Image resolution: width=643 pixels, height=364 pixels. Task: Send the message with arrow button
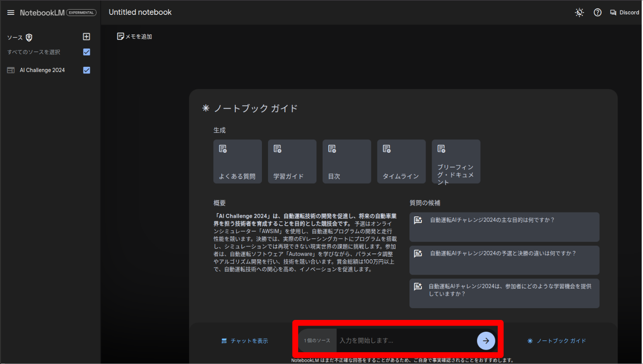[x=486, y=341]
